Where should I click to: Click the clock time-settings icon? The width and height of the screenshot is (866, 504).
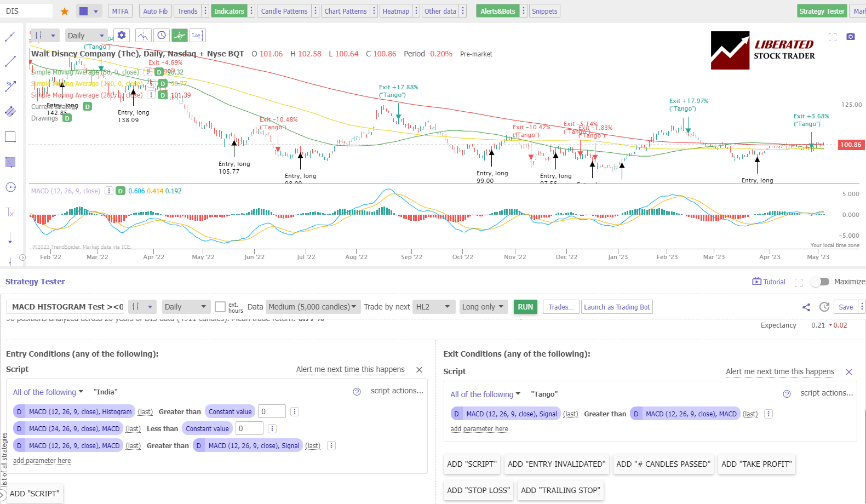coord(162,36)
